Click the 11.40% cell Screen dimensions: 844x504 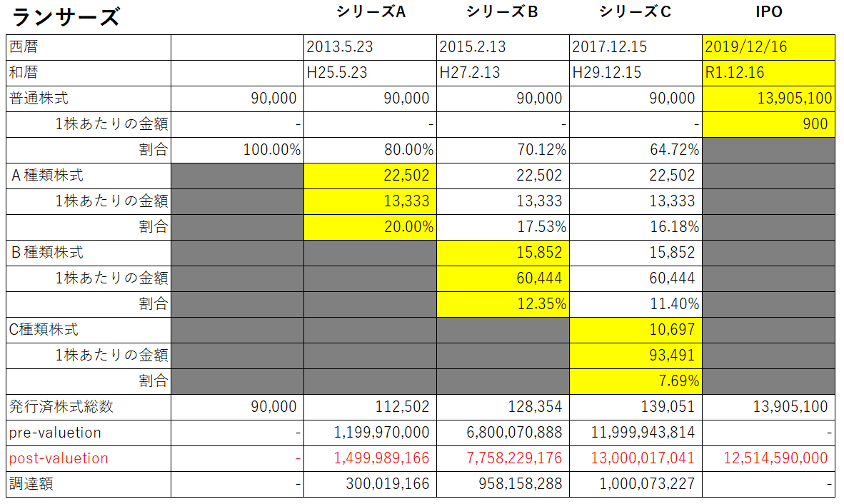[x=635, y=304]
